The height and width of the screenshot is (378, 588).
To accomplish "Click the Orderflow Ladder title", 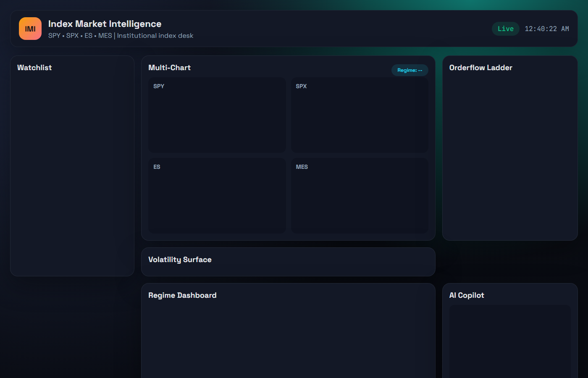I will pyautogui.click(x=480, y=67).
